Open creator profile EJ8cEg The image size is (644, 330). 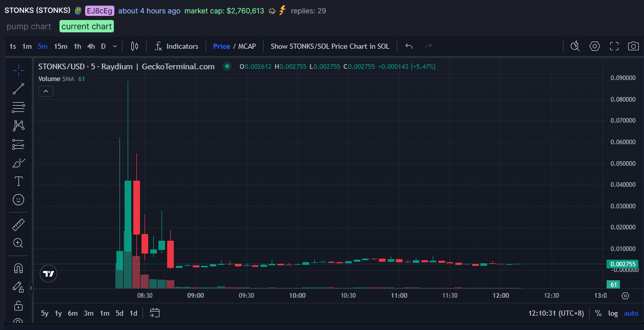pyautogui.click(x=100, y=11)
